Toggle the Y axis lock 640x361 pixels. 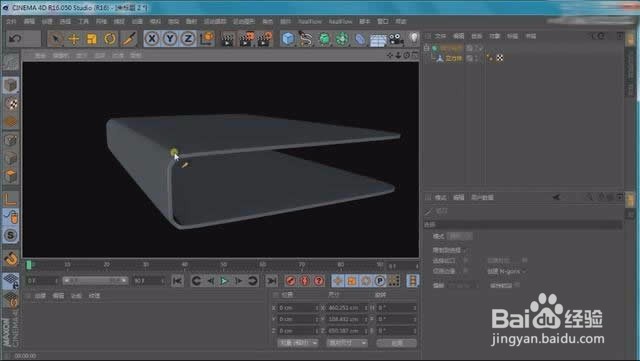pyautogui.click(x=170, y=39)
